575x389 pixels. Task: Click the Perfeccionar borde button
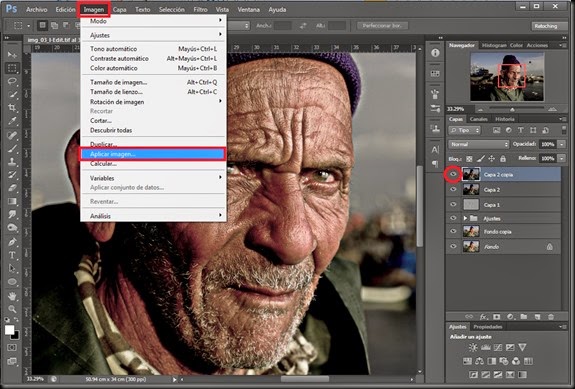click(x=382, y=26)
